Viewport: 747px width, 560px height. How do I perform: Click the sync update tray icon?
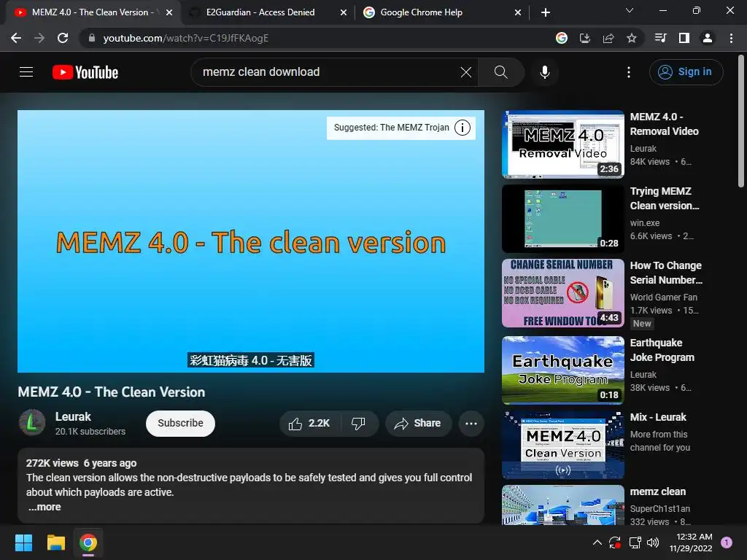click(x=615, y=542)
